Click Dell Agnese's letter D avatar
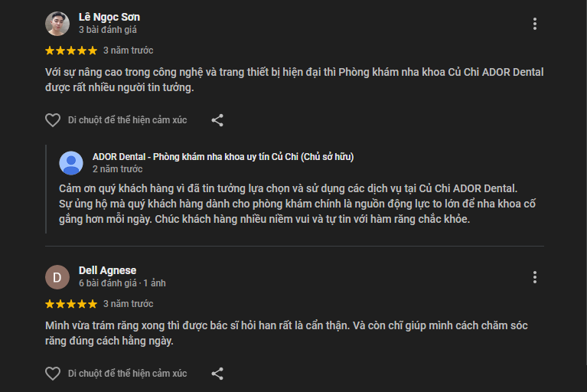The height and width of the screenshot is (392, 587). click(57, 276)
